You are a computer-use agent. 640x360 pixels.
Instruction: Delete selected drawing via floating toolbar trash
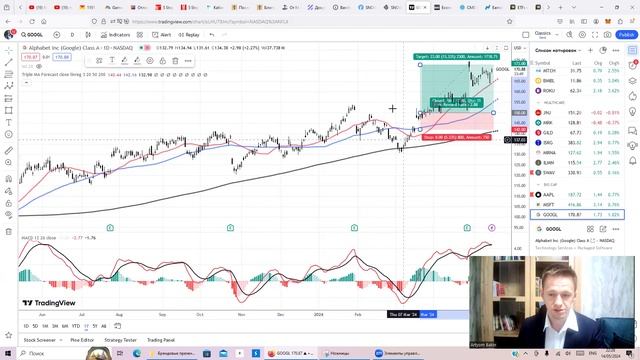click(x=175, y=61)
